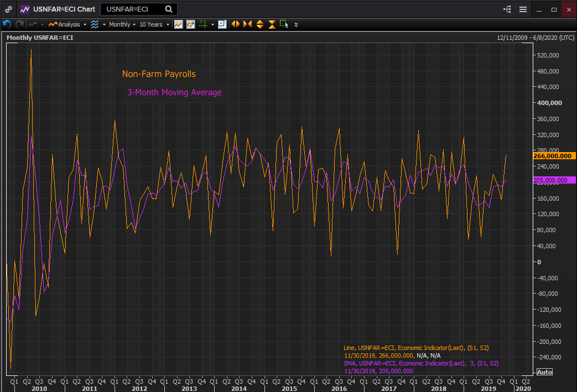Click the zoom selection rectangle tool
The height and width of the screenshot is (392, 577).
[284, 24]
